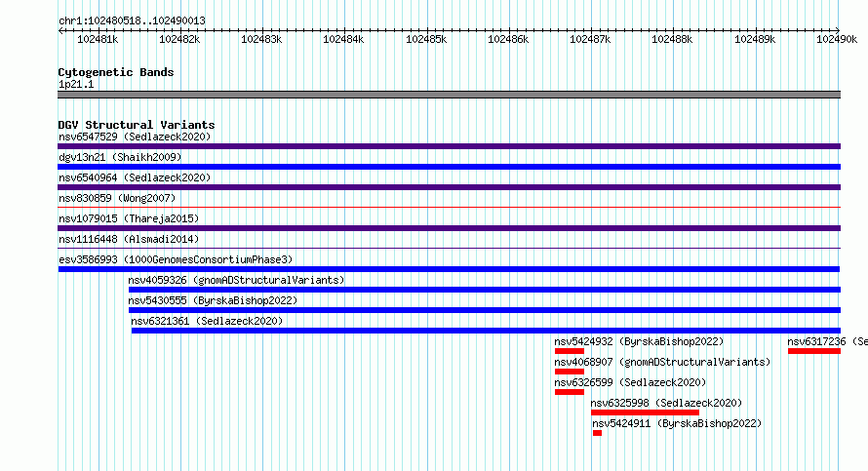Click the red bar below nsv6326599
Screen dimensions: 868x471
(x=569, y=392)
